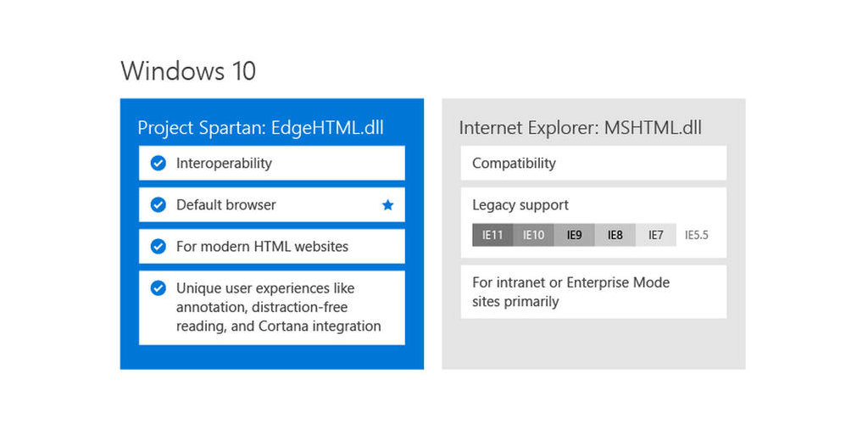868x424 pixels.
Task: Click the checkmark icon beside Default browser
Action: pyautogui.click(x=159, y=205)
